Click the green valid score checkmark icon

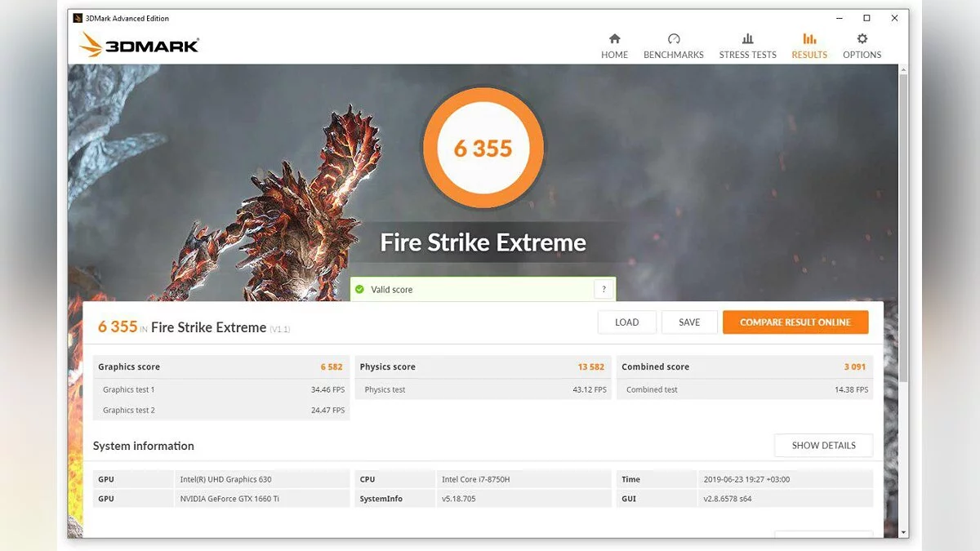359,290
